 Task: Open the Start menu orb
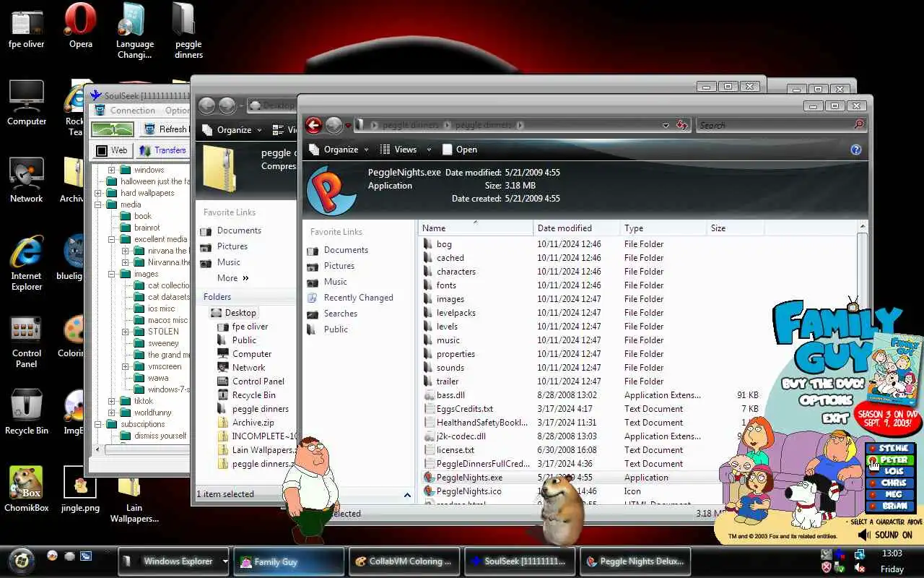coord(22,560)
